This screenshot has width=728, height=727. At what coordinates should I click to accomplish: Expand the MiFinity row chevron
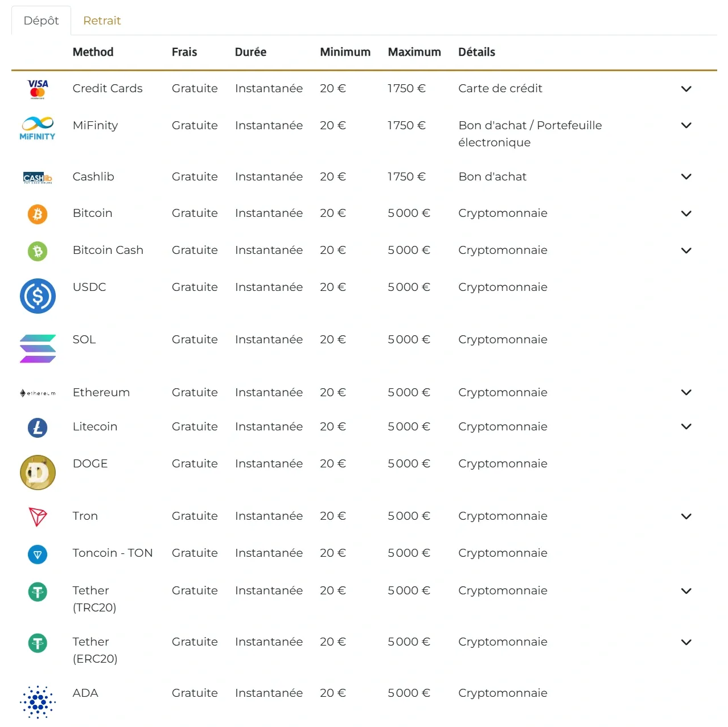(x=686, y=125)
